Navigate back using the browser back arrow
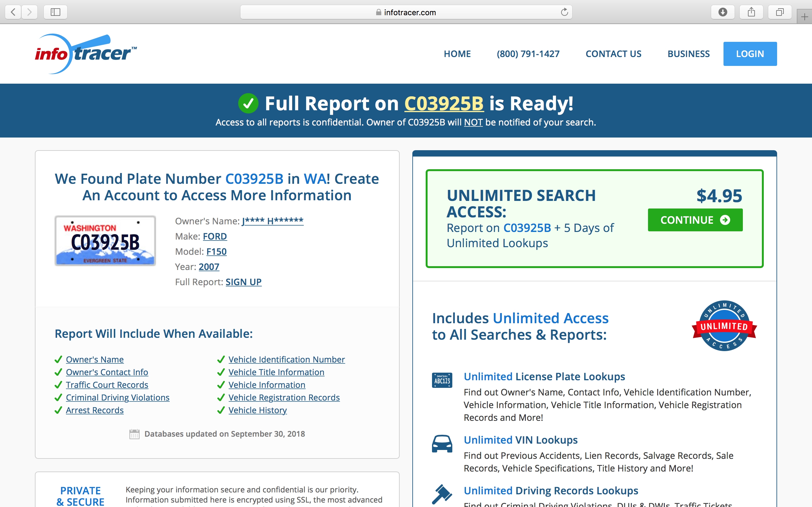This screenshot has width=812, height=507. coord(12,12)
